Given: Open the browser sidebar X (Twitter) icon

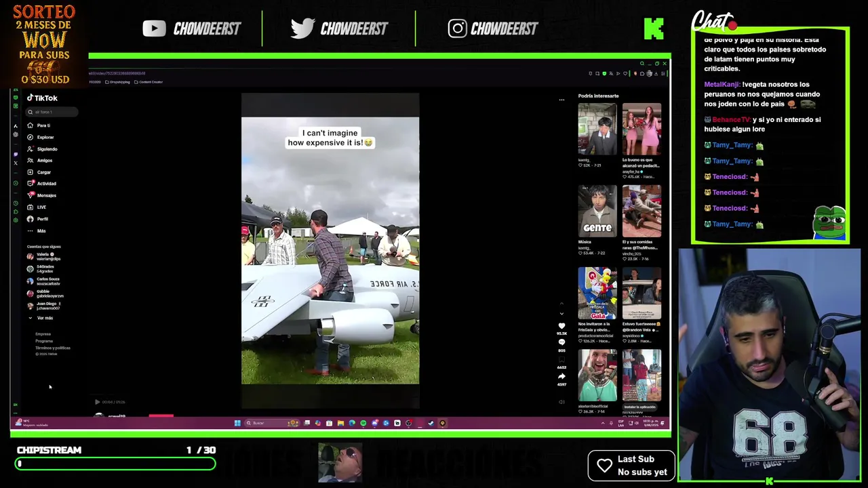Looking at the screenshot, I should tap(16, 163).
